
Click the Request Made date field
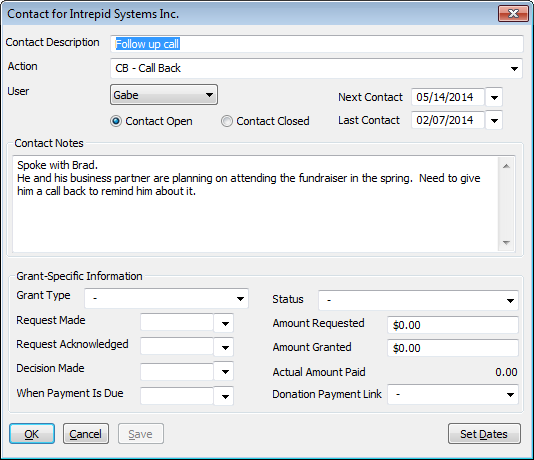(x=177, y=323)
